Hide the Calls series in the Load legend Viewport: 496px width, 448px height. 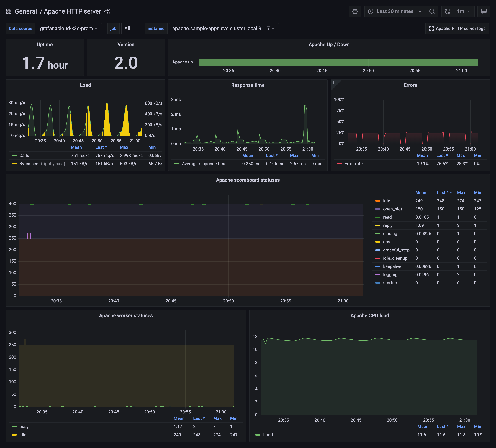click(x=24, y=155)
